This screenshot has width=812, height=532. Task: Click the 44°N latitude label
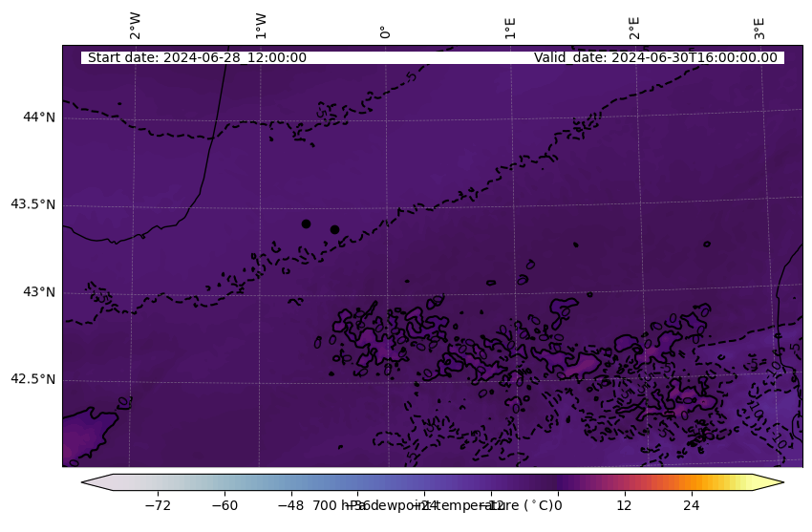[39, 117]
